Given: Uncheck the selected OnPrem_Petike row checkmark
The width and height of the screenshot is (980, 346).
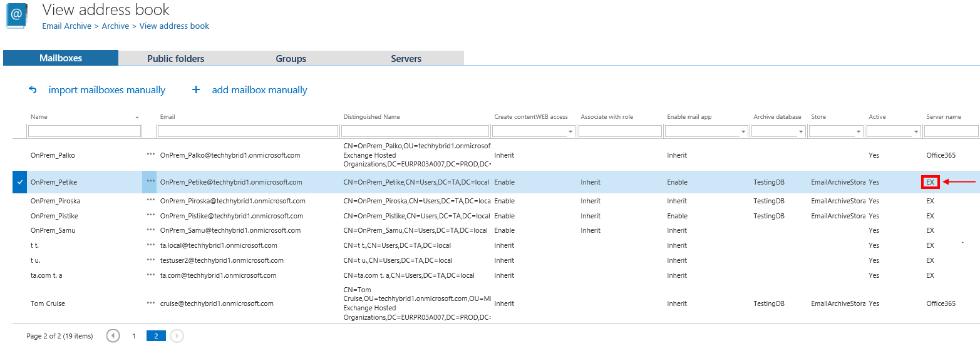Looking at the screenshot, I should point(20,183).
